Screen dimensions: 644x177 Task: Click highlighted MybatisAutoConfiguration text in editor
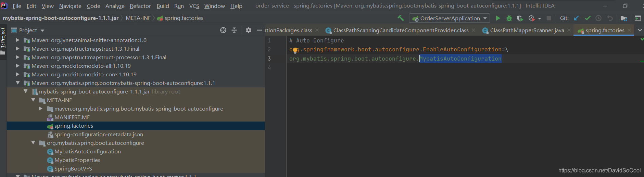(460, 59)
